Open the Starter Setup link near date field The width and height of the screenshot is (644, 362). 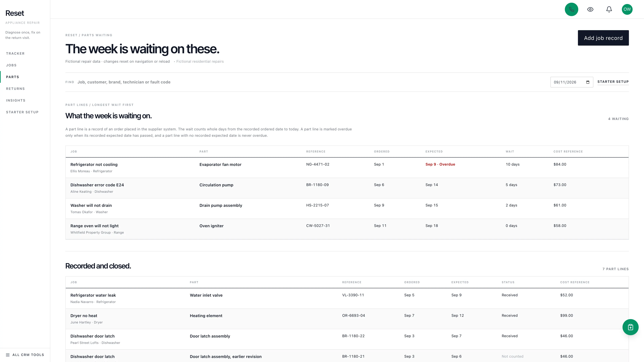pyautogui.click(x=613, y=82)
